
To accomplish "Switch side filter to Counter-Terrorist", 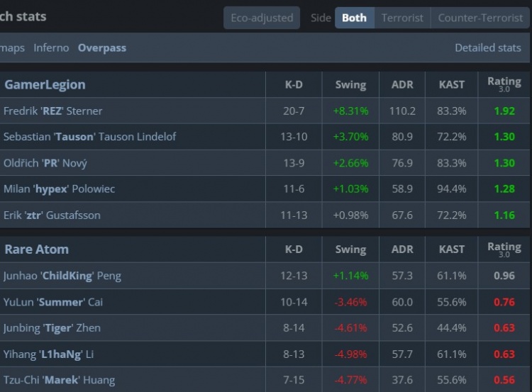I will (x=480, y=18).
